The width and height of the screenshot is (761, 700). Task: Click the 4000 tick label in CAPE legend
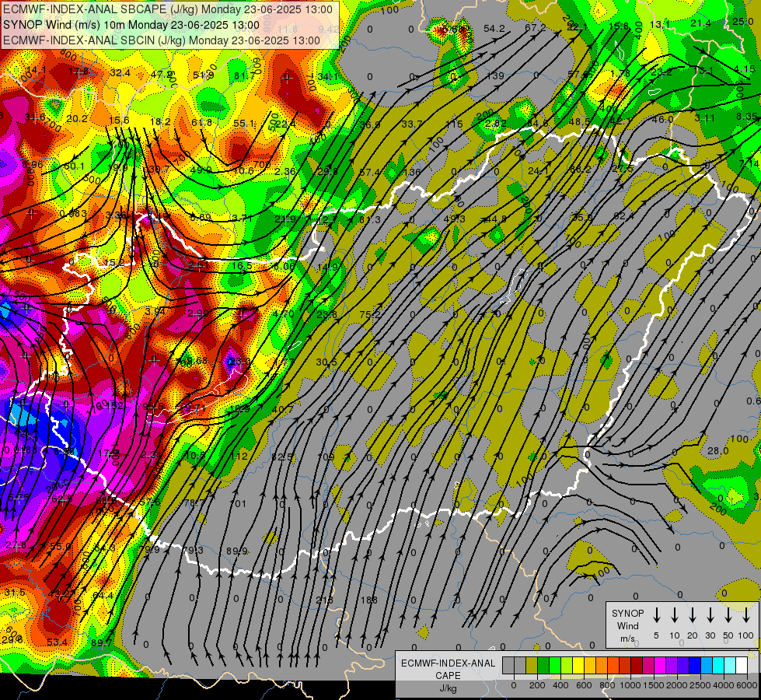(x=724, y=685)
